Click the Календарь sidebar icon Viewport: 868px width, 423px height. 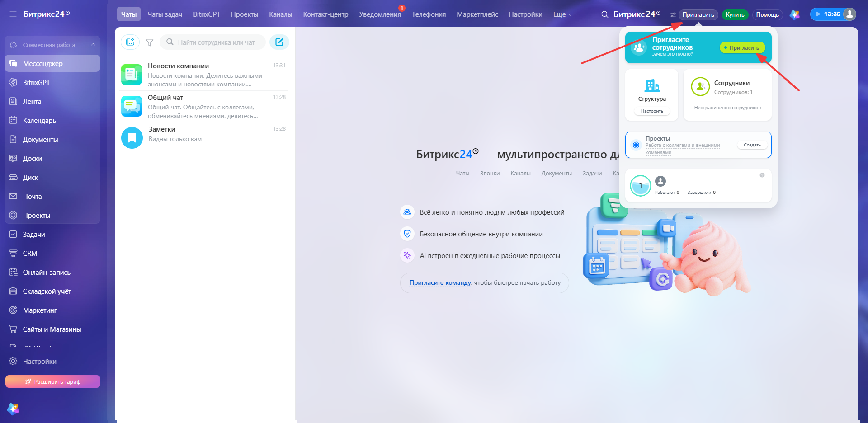click(x=13, y=120)
